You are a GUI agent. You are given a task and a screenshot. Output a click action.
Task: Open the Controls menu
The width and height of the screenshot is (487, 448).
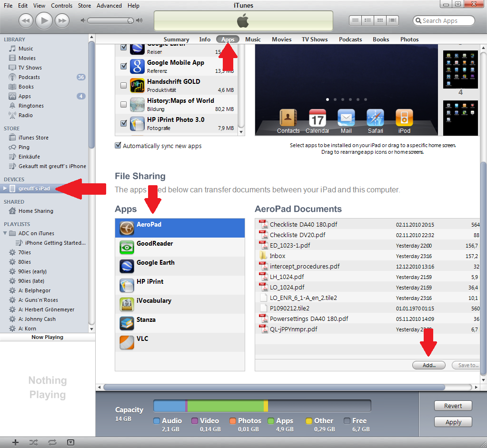(x=61, y=6)
